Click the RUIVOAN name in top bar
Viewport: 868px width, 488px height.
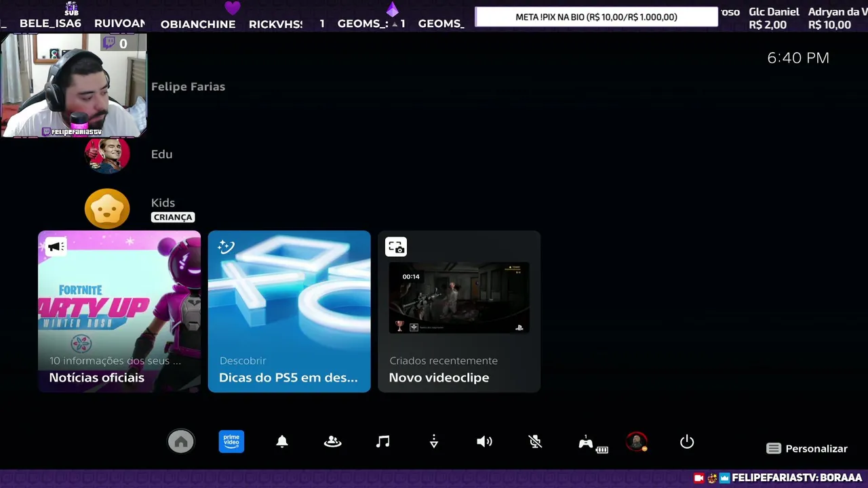[x=119, y=24]
